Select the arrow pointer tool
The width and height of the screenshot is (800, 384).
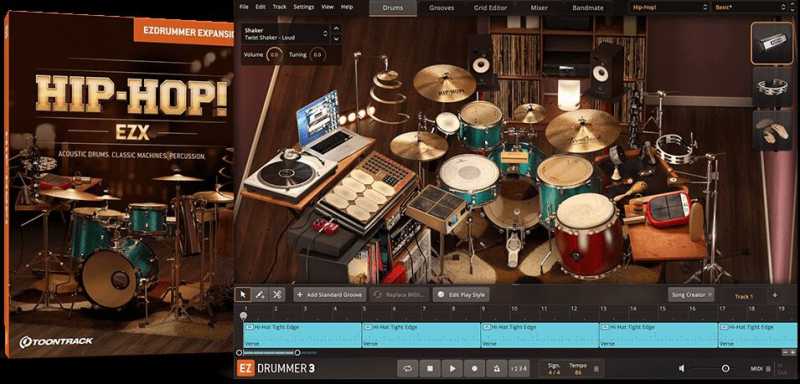[243, 295]
